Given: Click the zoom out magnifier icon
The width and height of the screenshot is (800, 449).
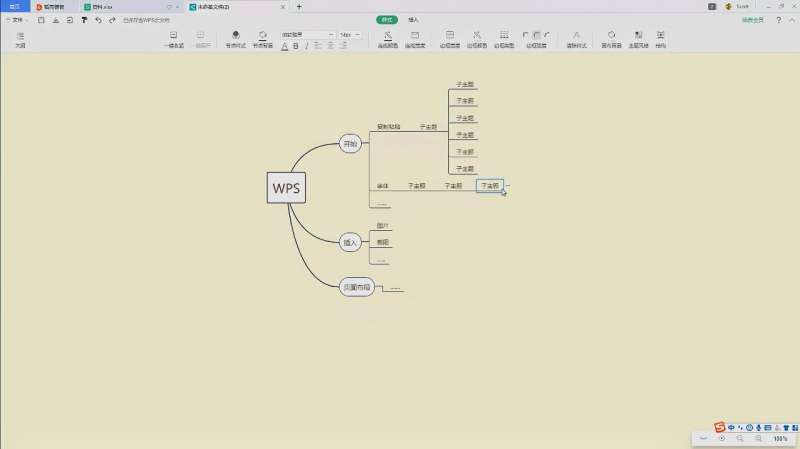Looking at the screenshot, I should (x=758, y=438).
